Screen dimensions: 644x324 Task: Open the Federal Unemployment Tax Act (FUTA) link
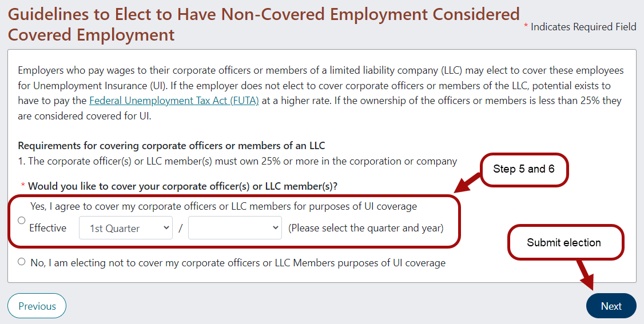pos(174,101)
